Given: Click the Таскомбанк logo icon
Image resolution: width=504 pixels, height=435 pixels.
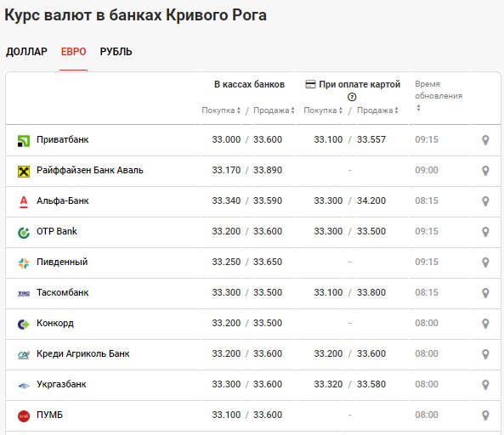Looking at the screenshot, I should tap(24, 293).
